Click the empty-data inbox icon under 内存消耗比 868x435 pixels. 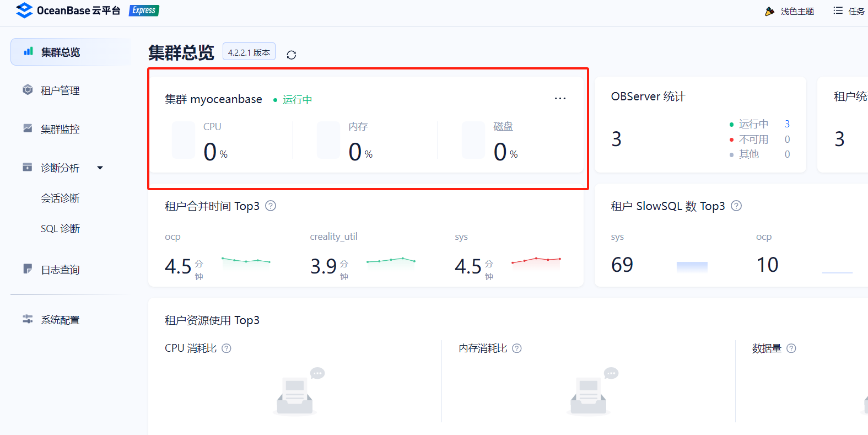coord(592,391)
